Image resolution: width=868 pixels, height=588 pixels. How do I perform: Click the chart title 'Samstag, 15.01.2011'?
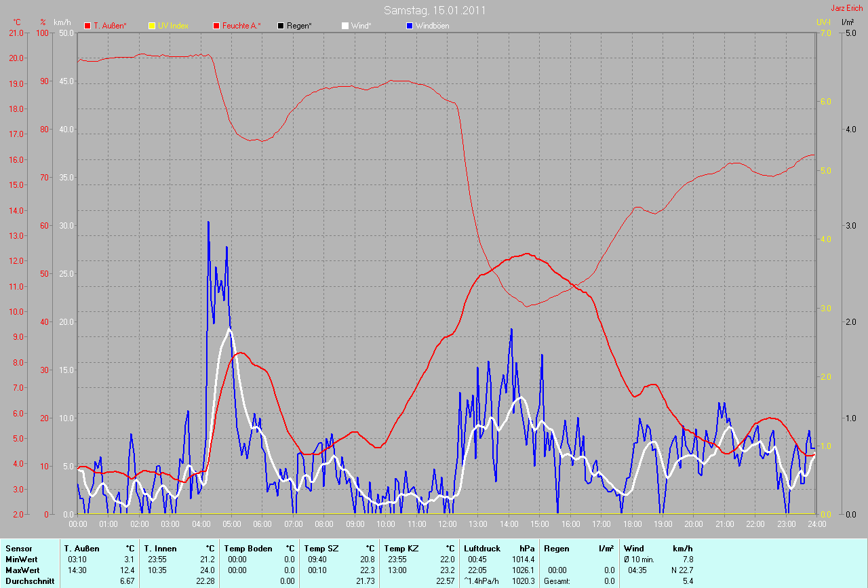[x=435, y=10]
